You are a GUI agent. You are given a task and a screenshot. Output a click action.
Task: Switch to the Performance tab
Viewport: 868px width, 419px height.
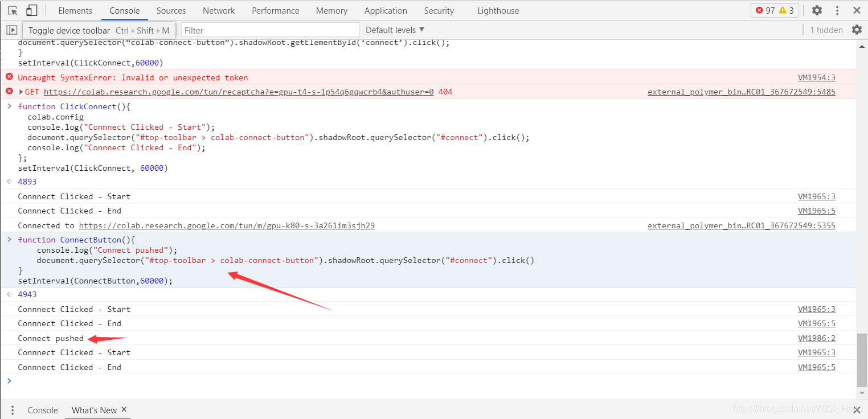coord(276,10)
